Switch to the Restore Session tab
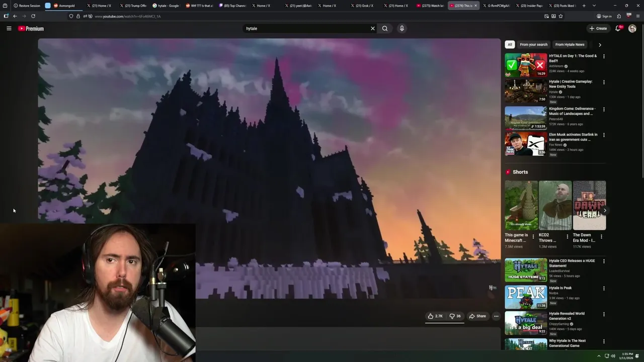644x362 pixels. pos(27,6)
